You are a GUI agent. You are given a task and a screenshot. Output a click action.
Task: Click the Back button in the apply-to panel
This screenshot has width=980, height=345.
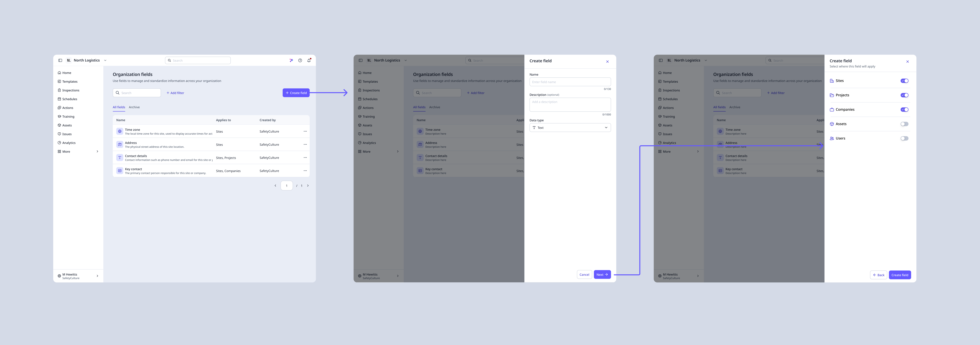coord(878,275)
